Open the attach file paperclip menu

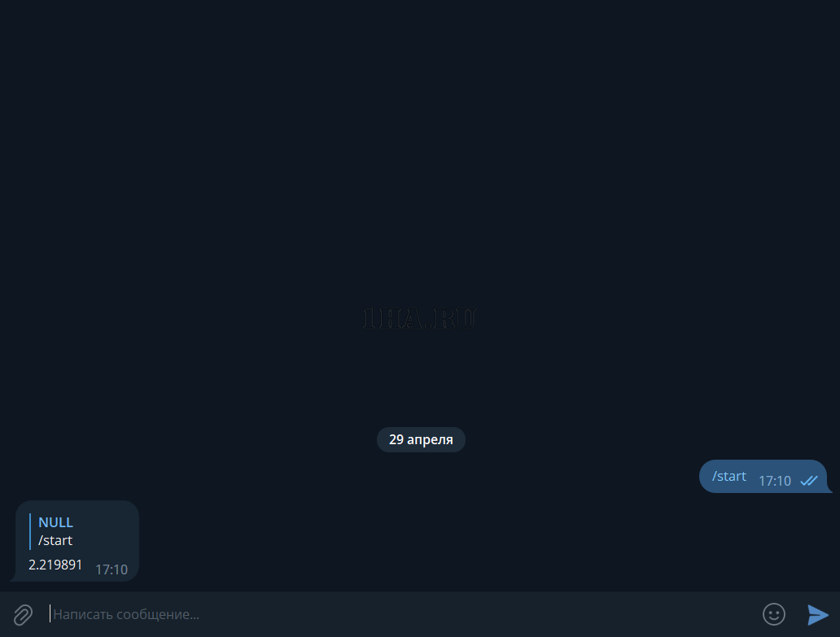point(23,614)
